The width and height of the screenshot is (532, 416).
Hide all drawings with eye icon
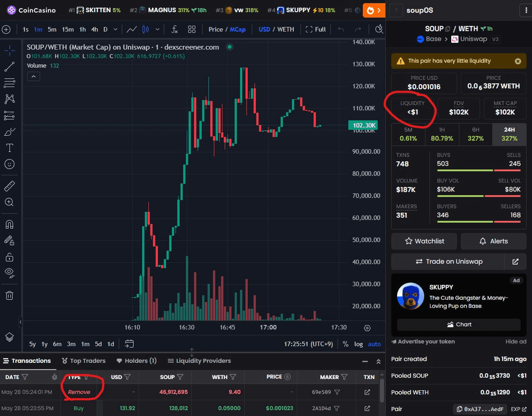point(9,273)
